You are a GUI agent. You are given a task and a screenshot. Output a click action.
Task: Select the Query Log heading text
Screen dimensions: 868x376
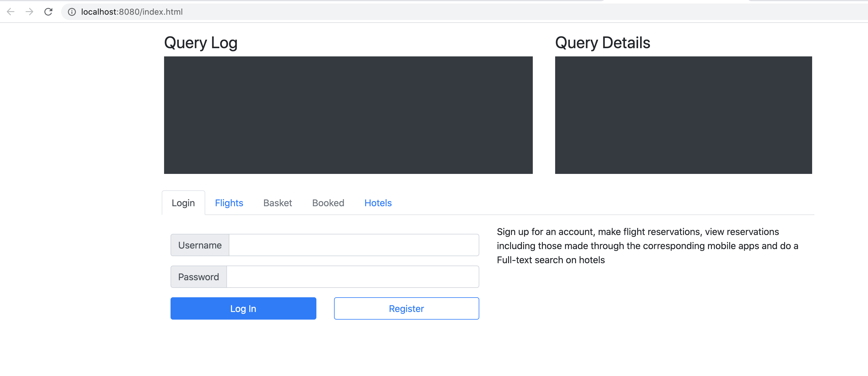coord(201,43)
